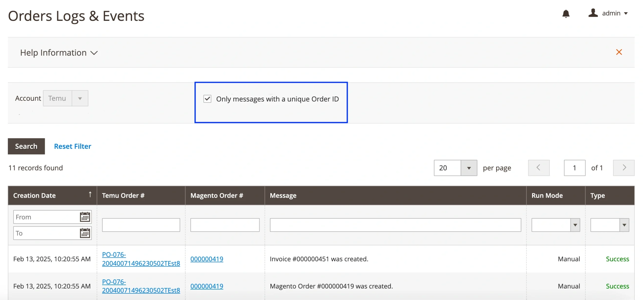Go to the next page arrow
The image size is (644, 300).
[624, 168]
